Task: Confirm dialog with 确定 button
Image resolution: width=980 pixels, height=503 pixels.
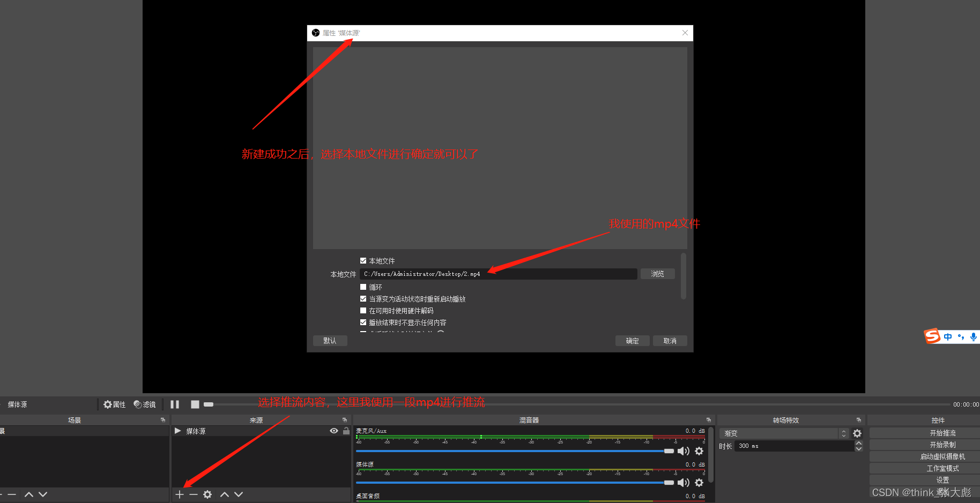Action: tap(633, 341)
